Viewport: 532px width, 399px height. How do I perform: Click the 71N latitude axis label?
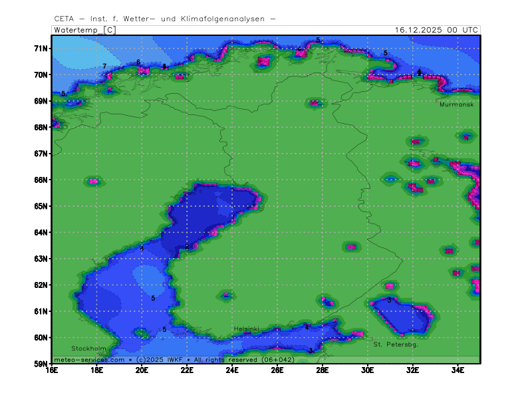tap(41, 49)
